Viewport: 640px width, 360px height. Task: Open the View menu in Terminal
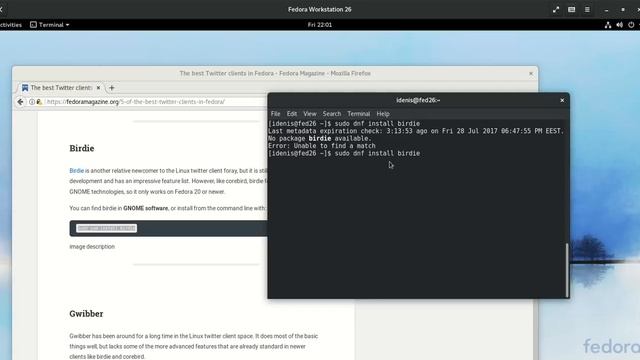[310, 113]
